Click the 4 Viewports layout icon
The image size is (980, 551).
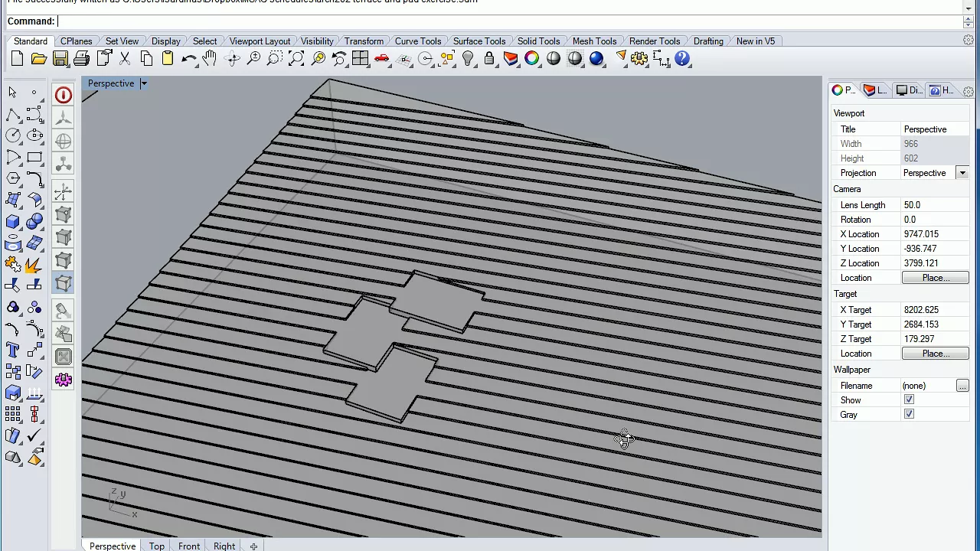361,59
